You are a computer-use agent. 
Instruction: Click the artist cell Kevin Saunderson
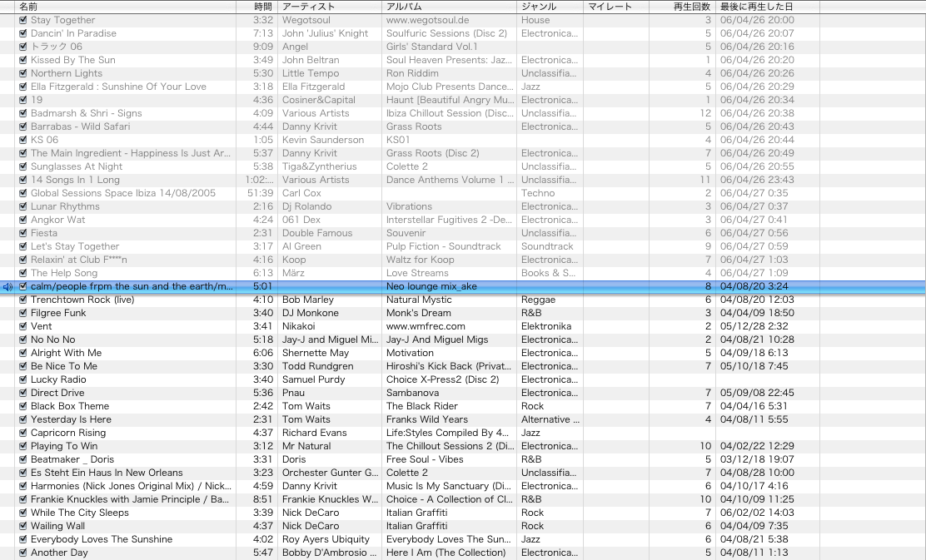tap(323, 140)
